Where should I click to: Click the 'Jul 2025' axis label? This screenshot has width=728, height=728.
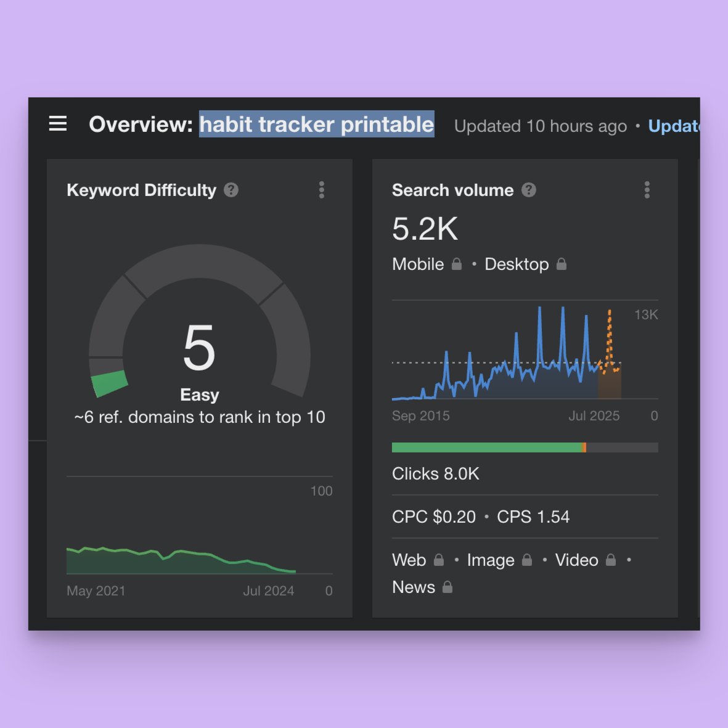[x=594, y=415]
